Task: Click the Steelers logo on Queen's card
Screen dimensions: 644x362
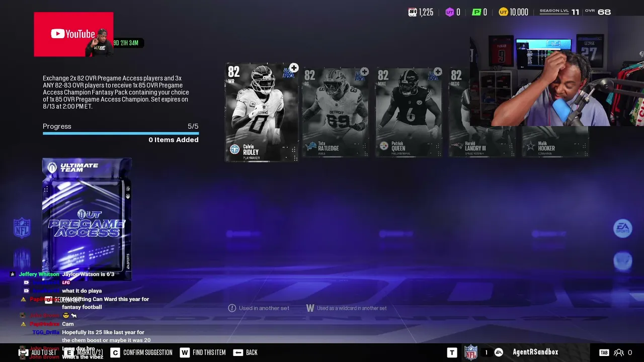Action: pyautogui.click(x=384, y=146)
